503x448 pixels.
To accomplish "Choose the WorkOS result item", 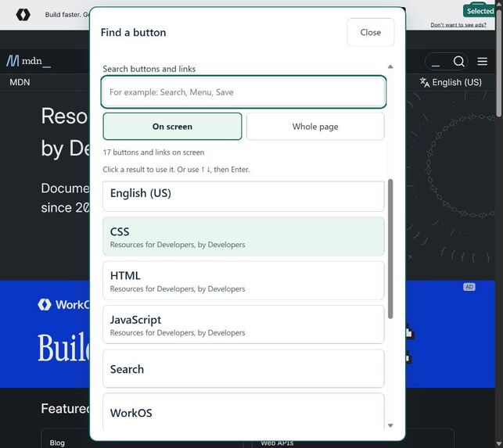I will [243, 412].
